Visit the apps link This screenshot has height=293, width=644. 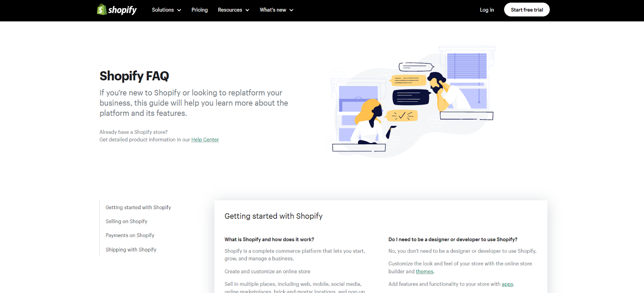[507, 284]
